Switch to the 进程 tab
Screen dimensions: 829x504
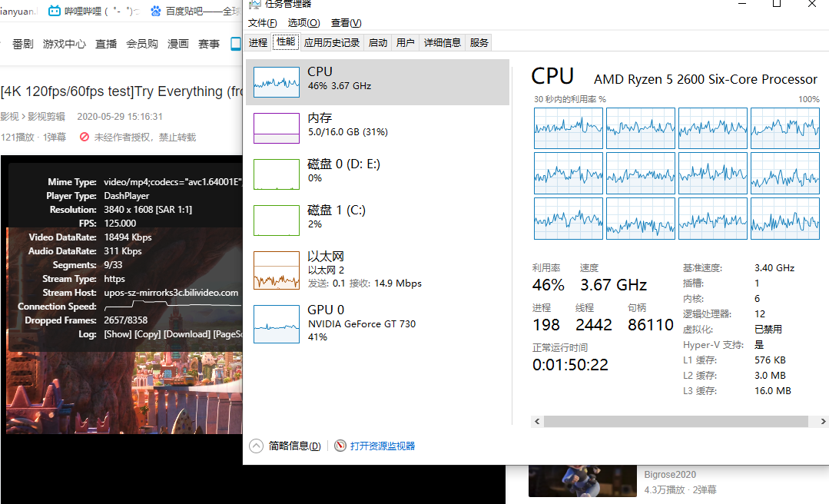click(258, 43)
